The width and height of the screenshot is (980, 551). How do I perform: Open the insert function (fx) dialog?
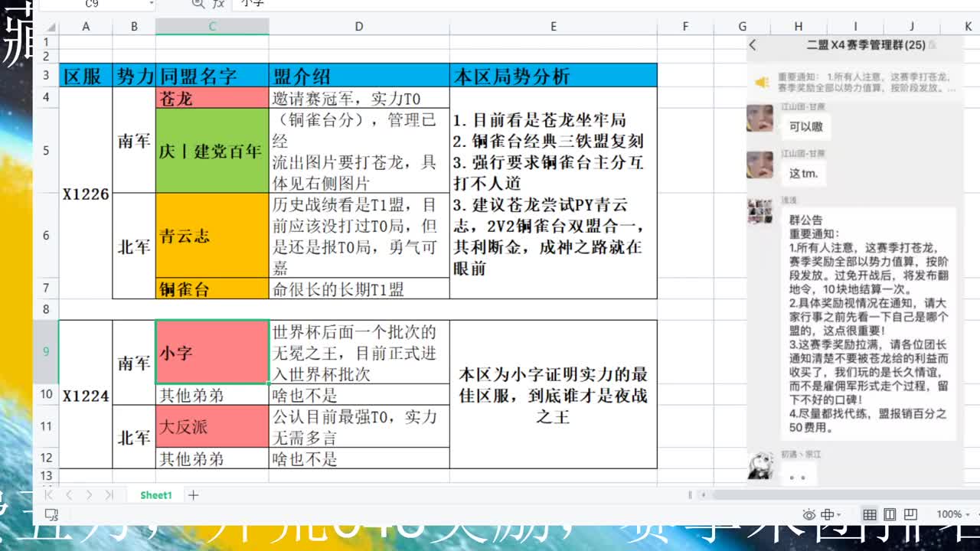[x=218, y=4]
